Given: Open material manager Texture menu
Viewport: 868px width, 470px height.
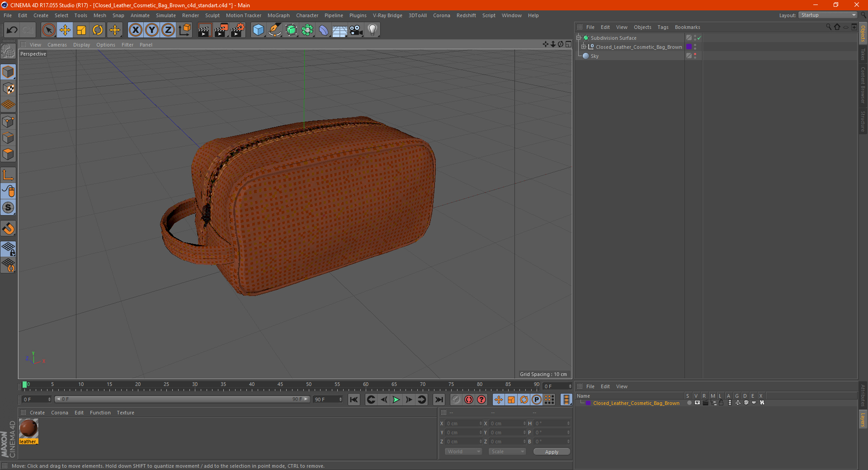Looking at the screenshot, I should 125,413.
